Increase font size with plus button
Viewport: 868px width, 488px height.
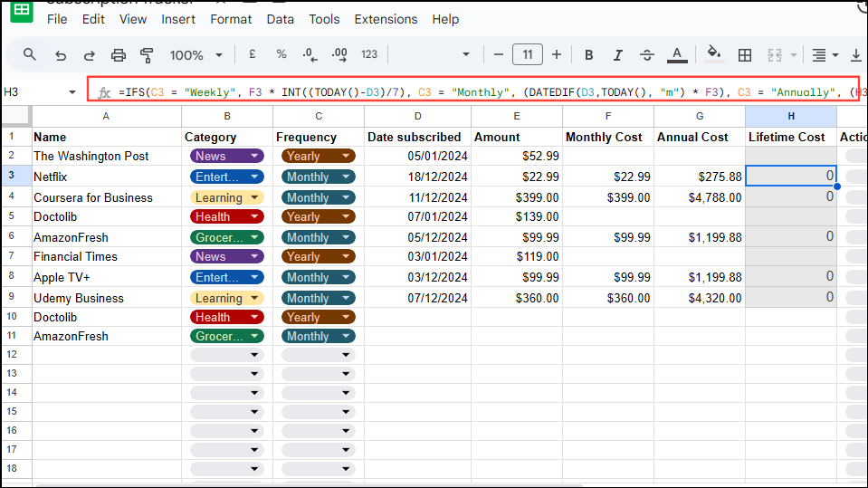pos(557,54)
